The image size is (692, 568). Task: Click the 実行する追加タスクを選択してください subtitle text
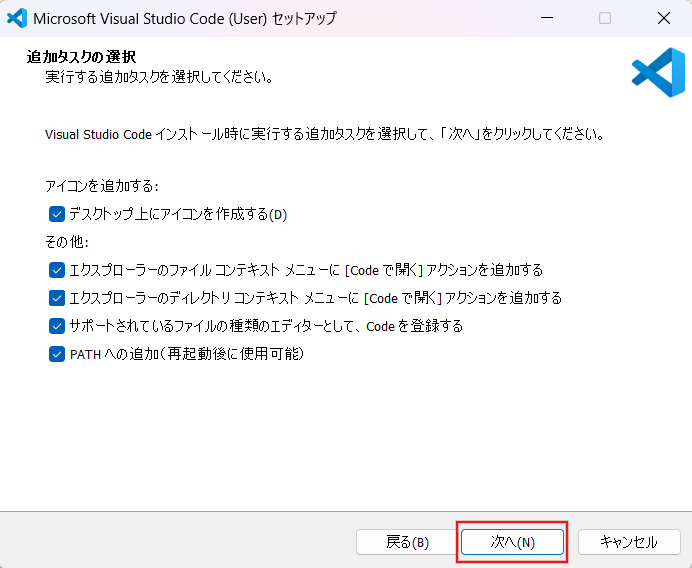159,77
